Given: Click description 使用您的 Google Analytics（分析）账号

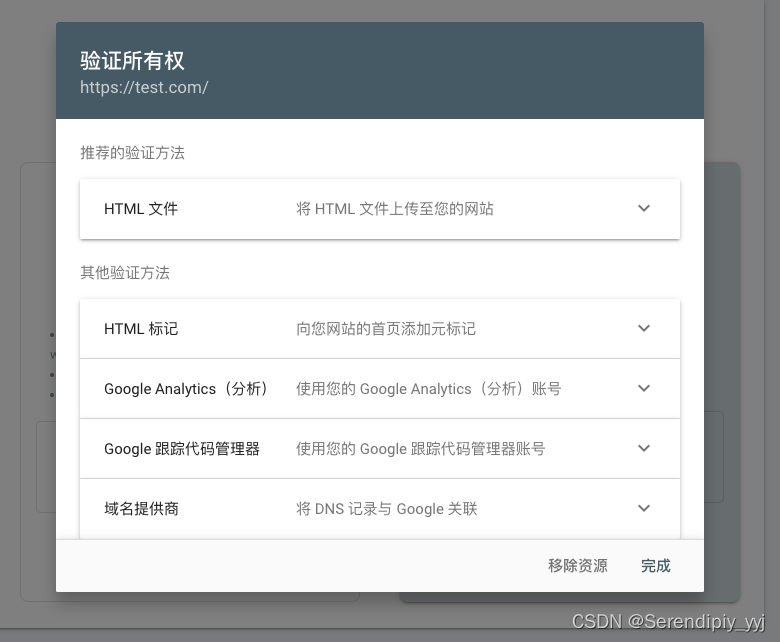Looking at the screenshot, I should (428, 389).
